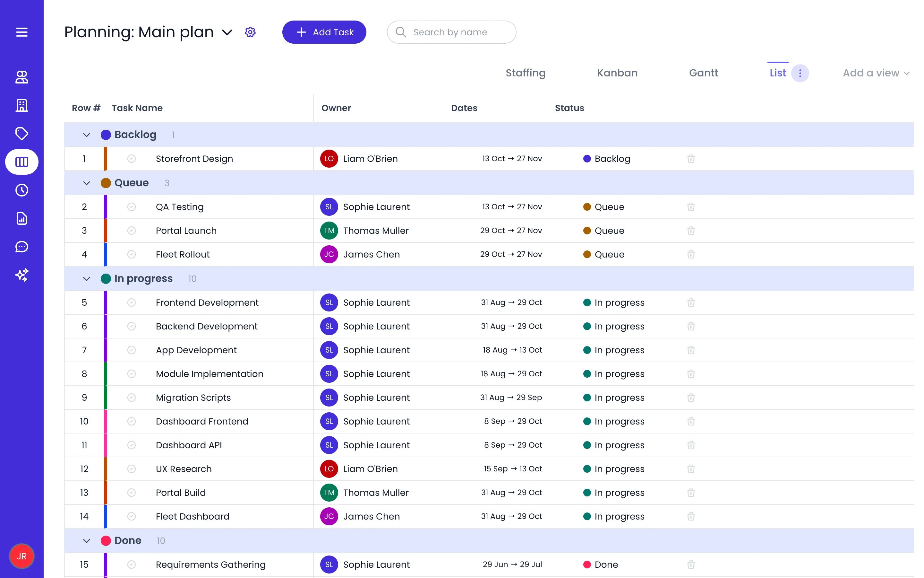Mark Portal Launch as complete

pyautogui.click(x=131, y=231)
